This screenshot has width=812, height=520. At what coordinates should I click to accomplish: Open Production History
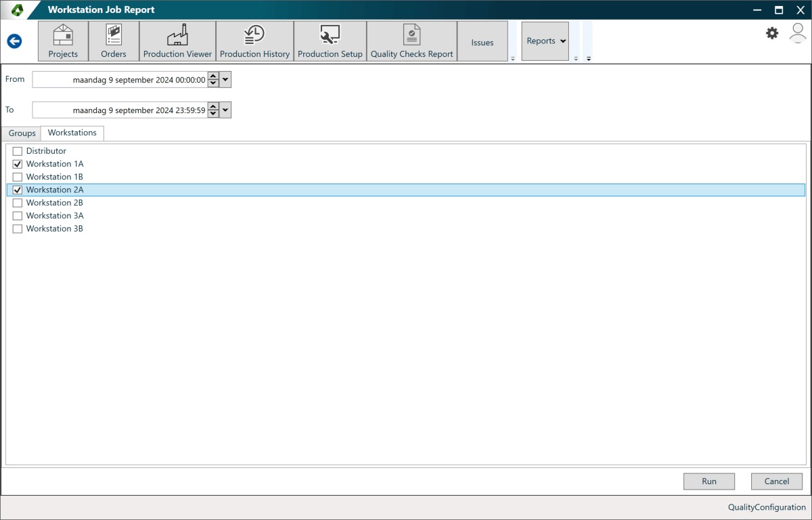254,41
